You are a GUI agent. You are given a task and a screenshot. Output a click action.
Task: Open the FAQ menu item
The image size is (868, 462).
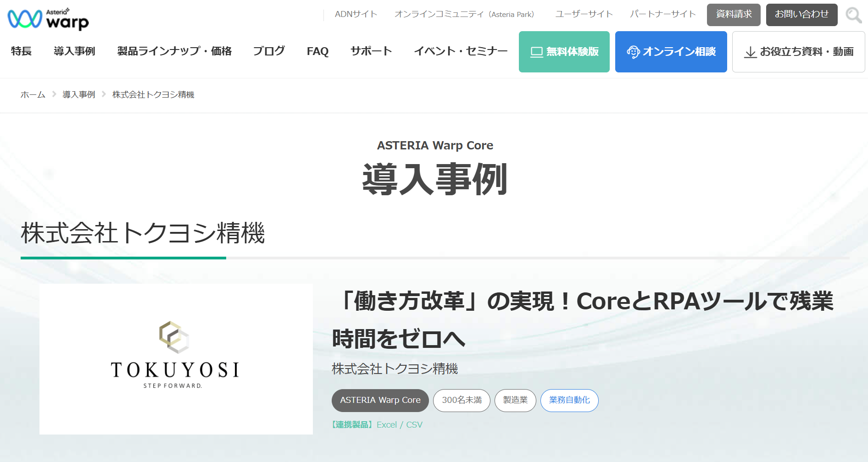click(x=317, y=51)
